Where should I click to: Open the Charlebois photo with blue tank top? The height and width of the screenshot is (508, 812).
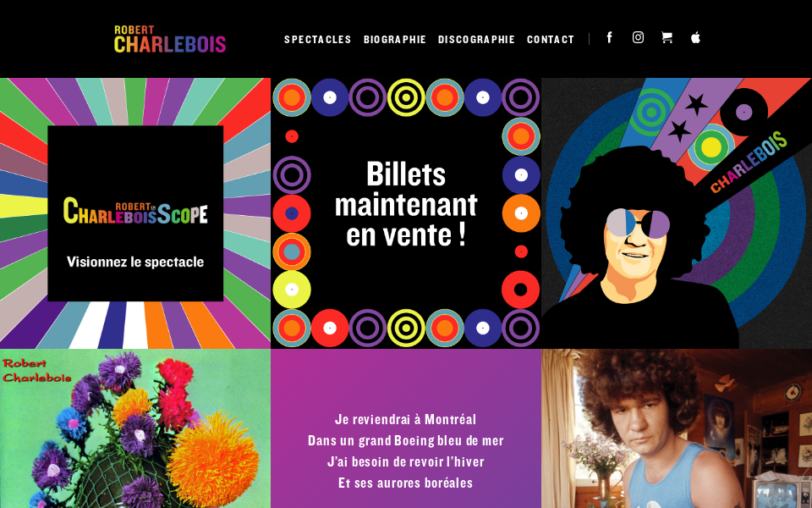click(x=677, y=428)
